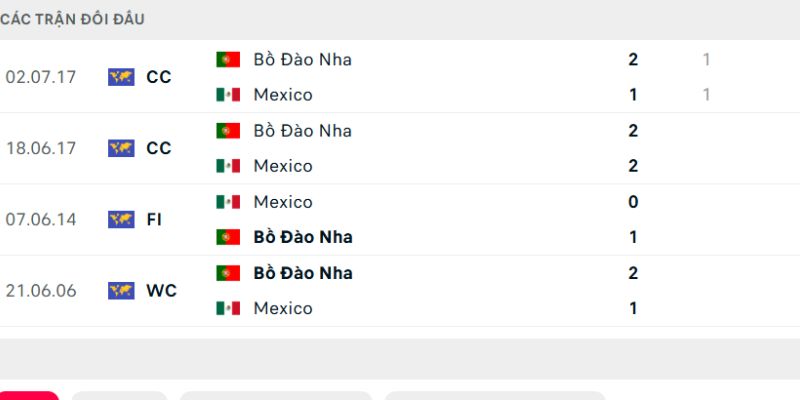The height and width of the screenshot is (400, 800).
Task: Click Mexico's flag in the 18.06.17 match
Action: 228,166
